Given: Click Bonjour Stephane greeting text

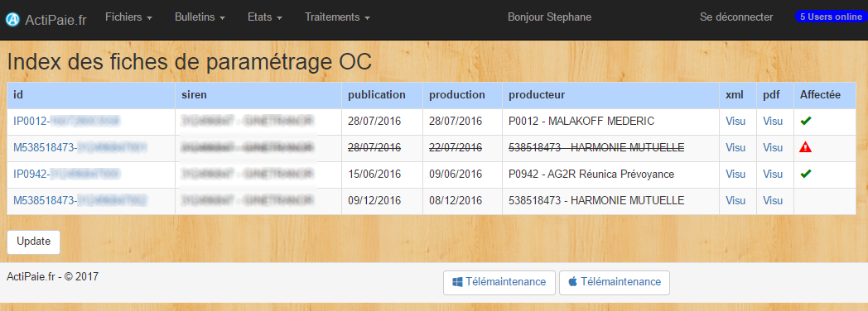Looking at the screenshot, I should [549, 17].
